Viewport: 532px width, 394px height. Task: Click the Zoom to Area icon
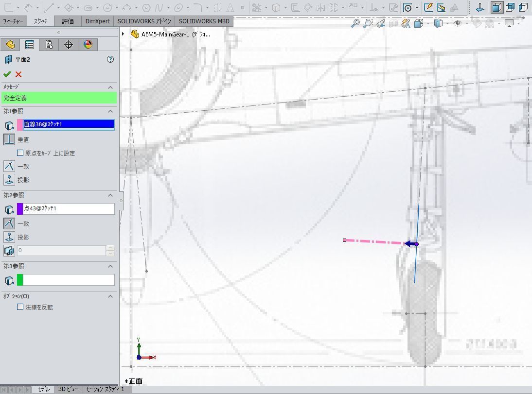point(368,23)
